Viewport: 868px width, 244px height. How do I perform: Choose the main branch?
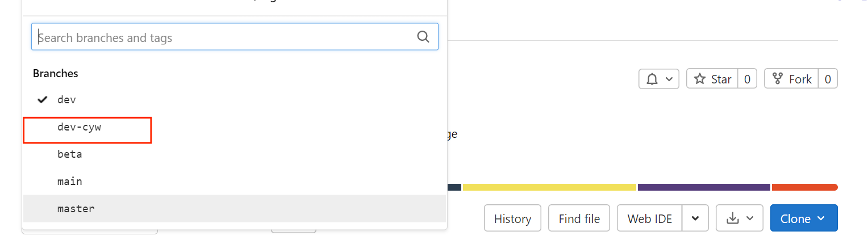[x=70, y=182]
